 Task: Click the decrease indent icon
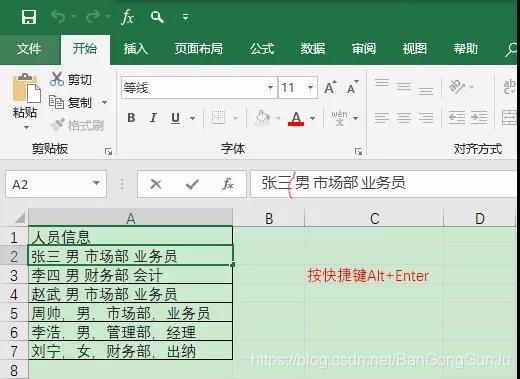(x=457, y=118)
